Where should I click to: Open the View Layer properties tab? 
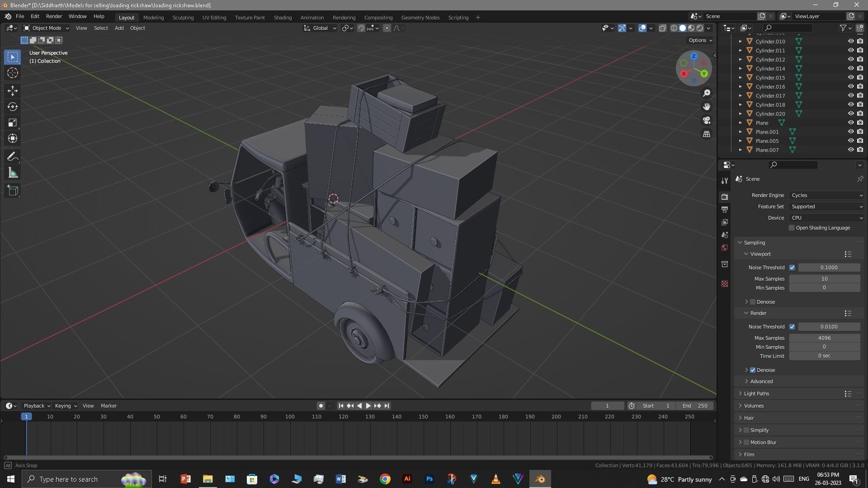(725, 222)
